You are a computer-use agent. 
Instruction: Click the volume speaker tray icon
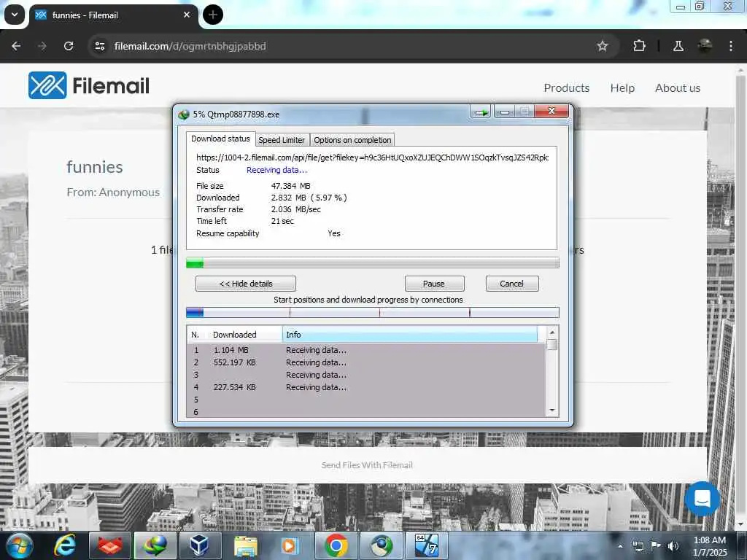pos(673,546)
